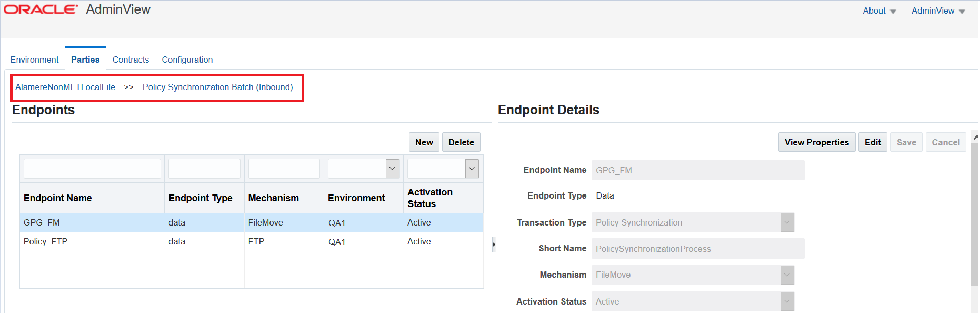Click the New endpoint button
This screenshot has width=980, height=313.
click(x=424, y=142)
